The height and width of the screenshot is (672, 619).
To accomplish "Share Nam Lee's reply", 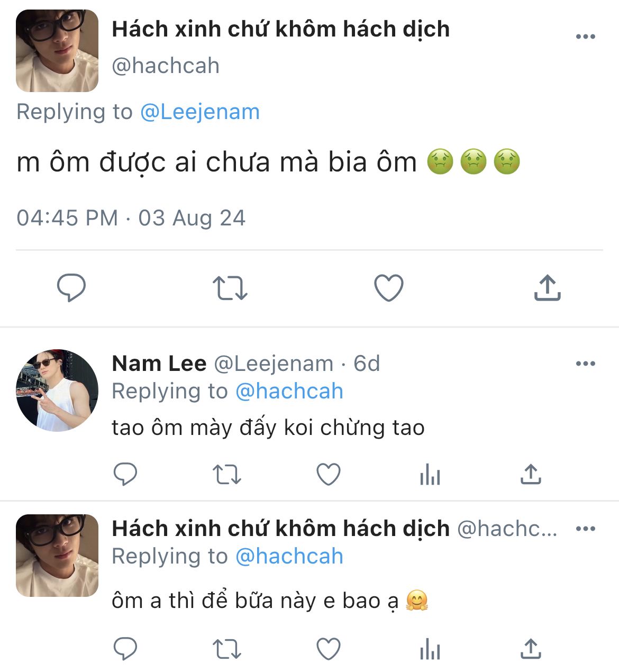I will tap(531, 474).
